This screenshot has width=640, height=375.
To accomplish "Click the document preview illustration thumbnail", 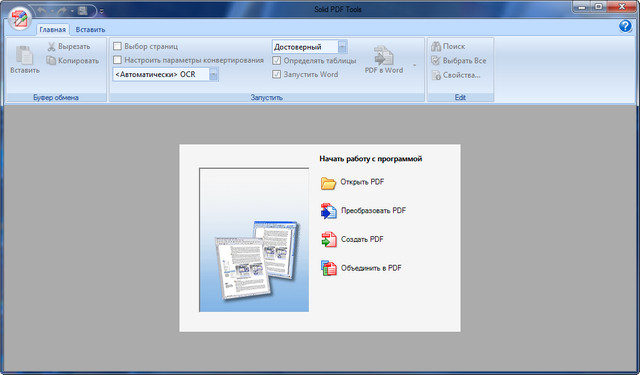I will point(254,240).
